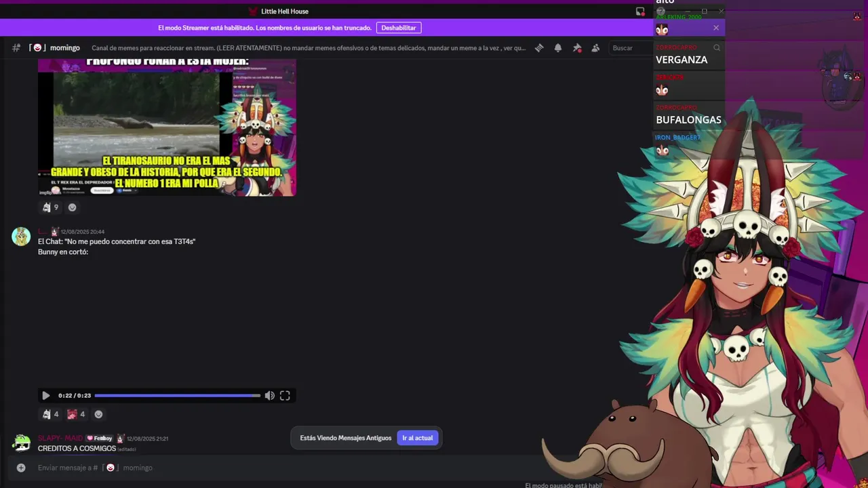Click the video time 0:22 / 0:23
Image resolution: width=868 pixels, height=488 pixels.
[x=75, y=396]
